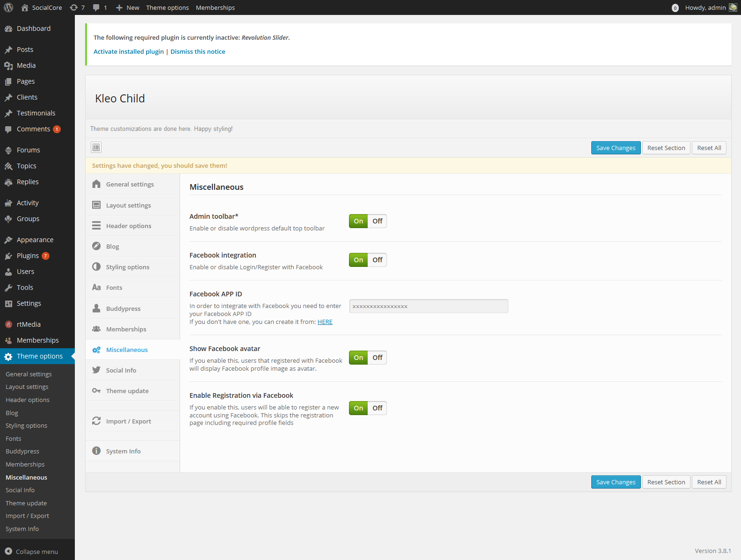Click the expand all sections icon
The height and width of the screenshot is (560, 741).
pyautogui.click(x=96, y=148)
